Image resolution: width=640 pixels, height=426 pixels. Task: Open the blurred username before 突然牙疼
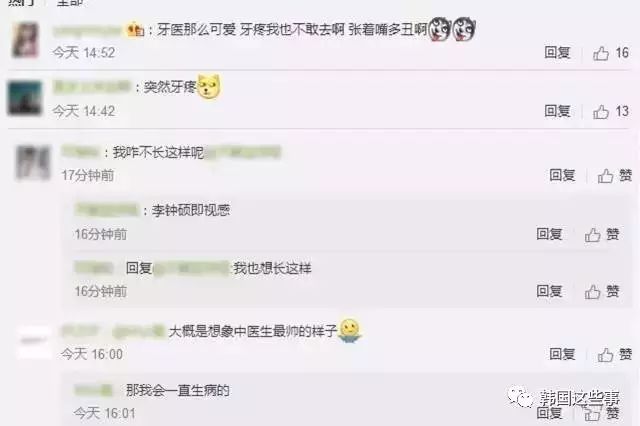pos(92,87)
